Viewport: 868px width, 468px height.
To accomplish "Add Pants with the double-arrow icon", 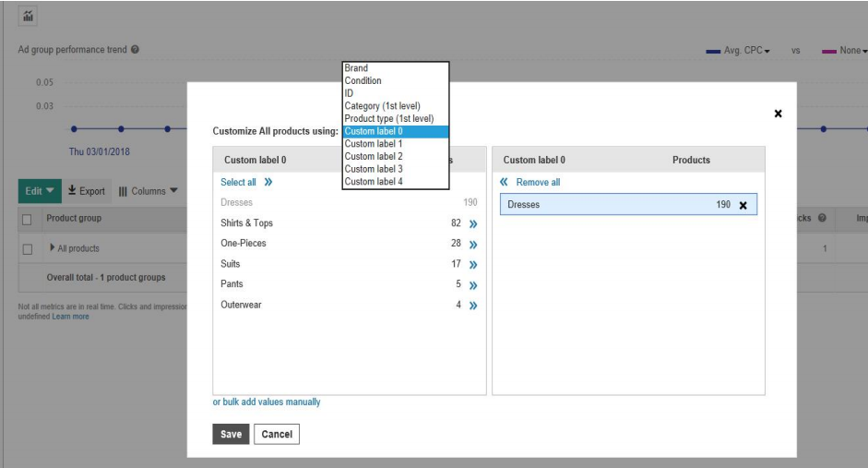I will pyautogui.click(x=472, y=284).
